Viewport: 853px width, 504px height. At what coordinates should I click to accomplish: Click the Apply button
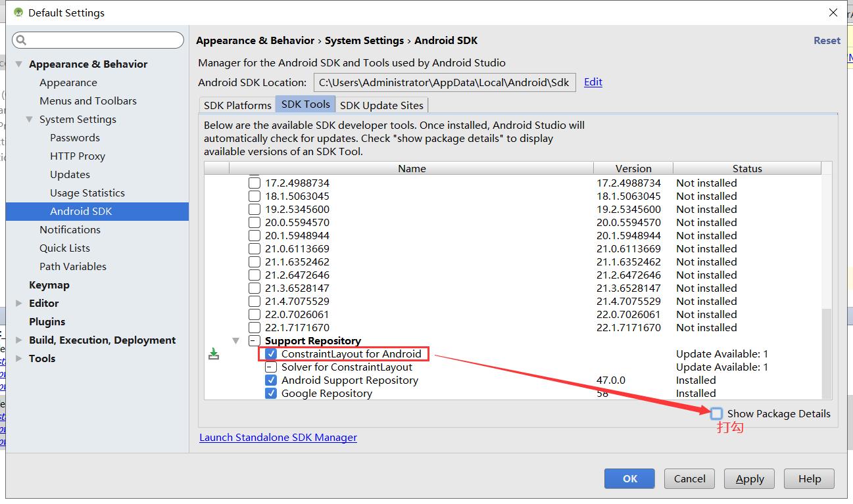(x=750, y=478)
